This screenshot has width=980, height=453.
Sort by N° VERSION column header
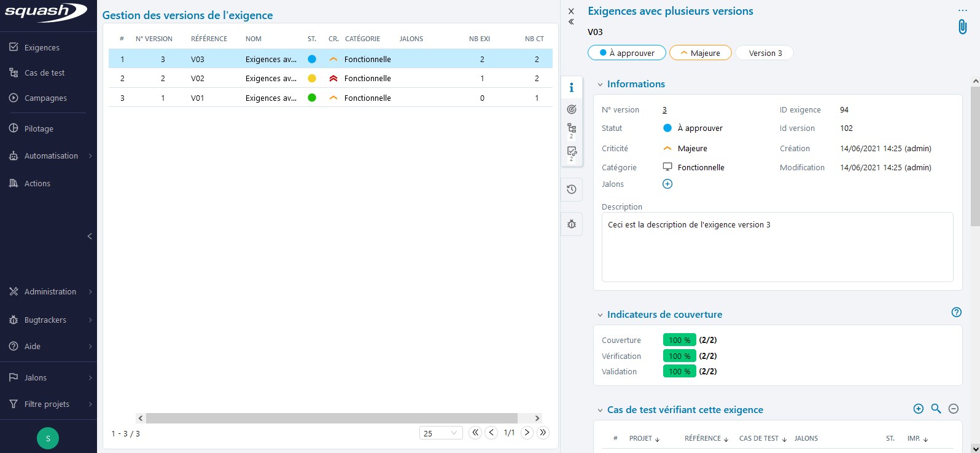tap(154, 39)
